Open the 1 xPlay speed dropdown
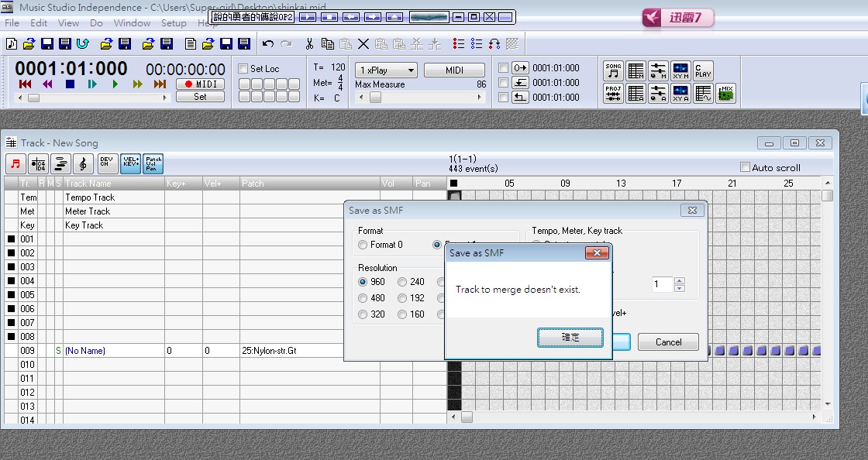Image resolution: width=868 pixels, height=460 pixels. 386,70
